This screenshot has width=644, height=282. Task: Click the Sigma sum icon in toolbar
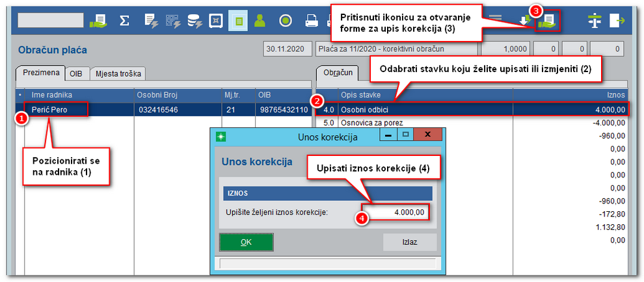[124, 20]
